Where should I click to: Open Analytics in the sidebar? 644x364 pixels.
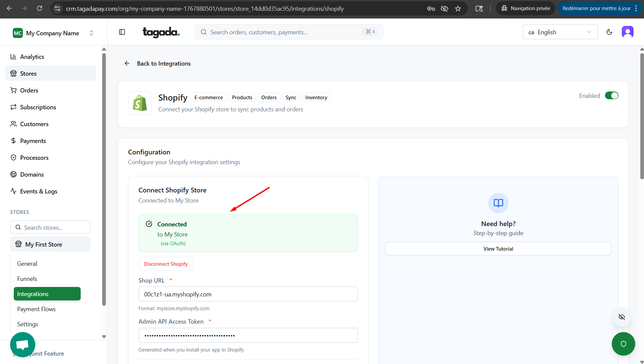coord(32,57)
